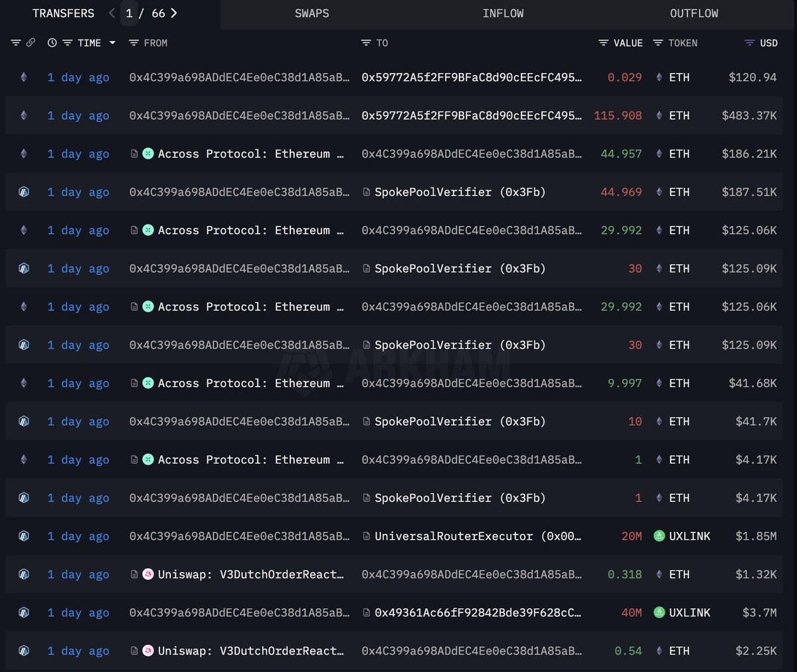
Task: Open 0x59772A5f2FF9 address in 115.908 row
Action: click(471, 116)
